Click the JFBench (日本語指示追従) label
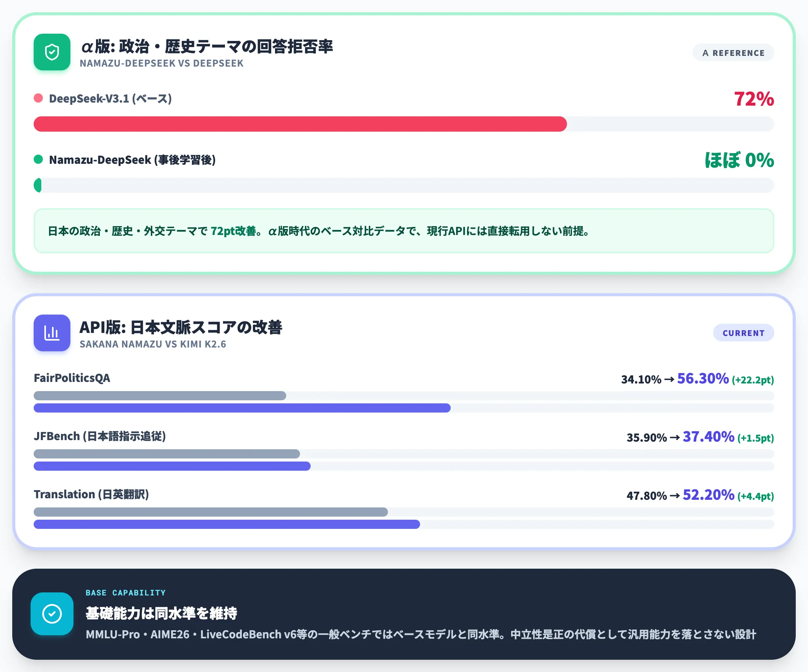 [99, 436]
